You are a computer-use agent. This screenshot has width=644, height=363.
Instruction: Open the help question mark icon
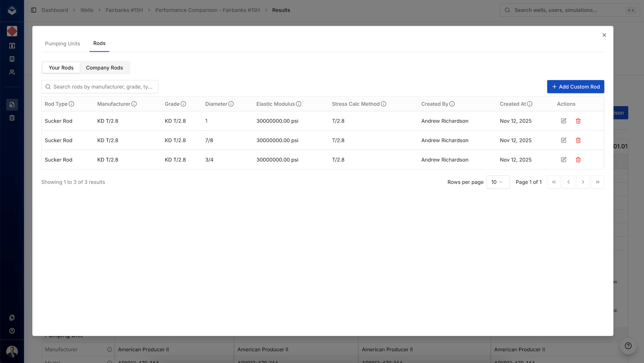tap(12, 331)
